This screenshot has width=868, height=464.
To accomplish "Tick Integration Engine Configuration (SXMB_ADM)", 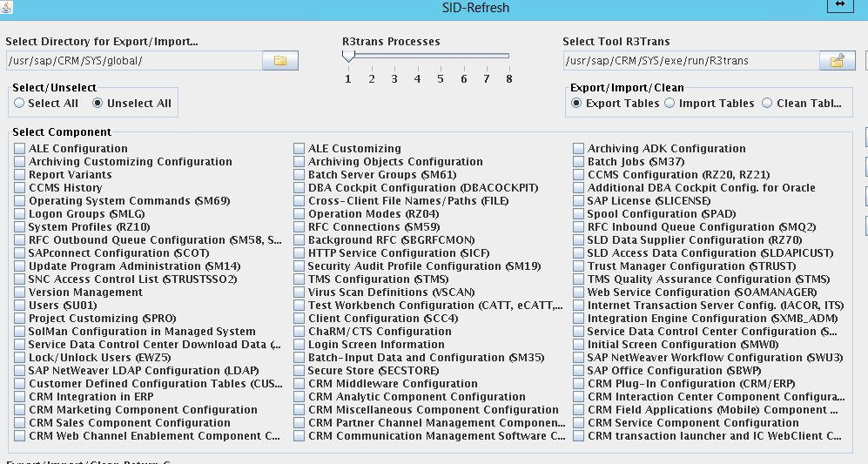I will 578,319.
